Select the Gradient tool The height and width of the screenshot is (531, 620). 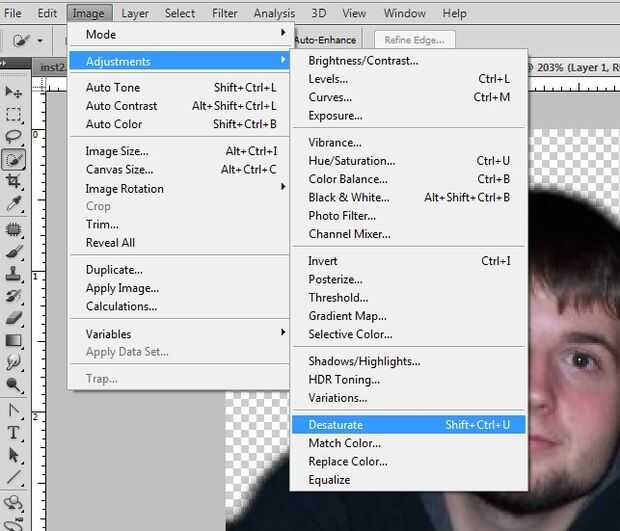point(13,340)
